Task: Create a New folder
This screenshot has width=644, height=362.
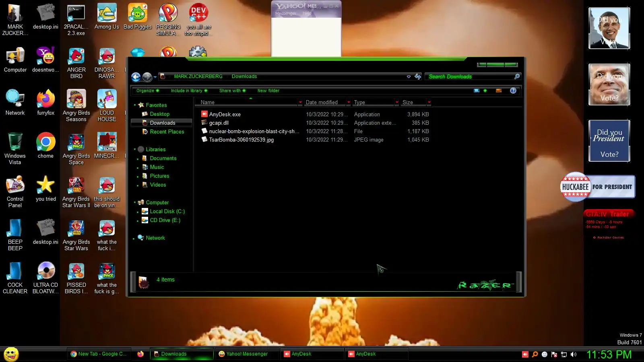Action: 268,90
